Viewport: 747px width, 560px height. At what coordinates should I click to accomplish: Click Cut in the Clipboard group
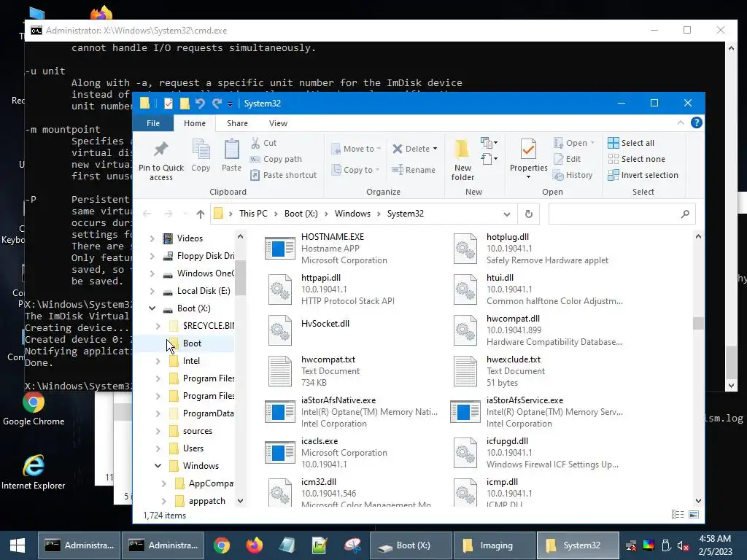pos(264,143)
